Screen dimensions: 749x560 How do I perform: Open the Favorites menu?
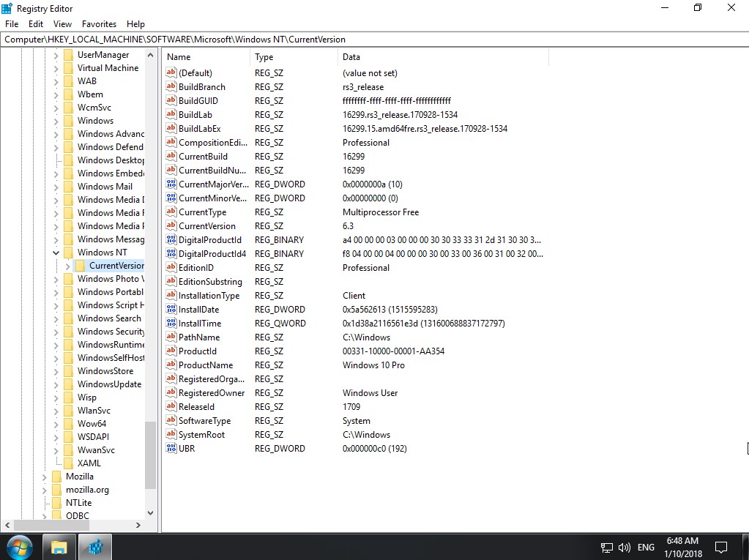(99, 24)
